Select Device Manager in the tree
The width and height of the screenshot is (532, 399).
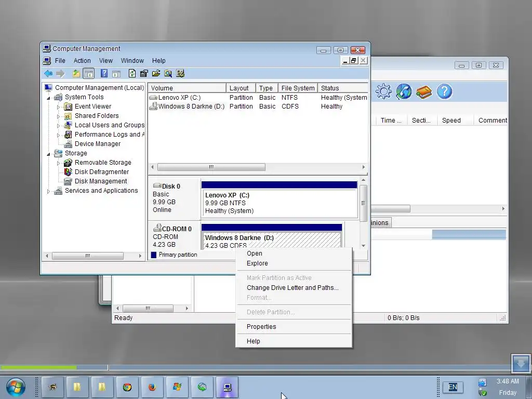pos(97,144)
